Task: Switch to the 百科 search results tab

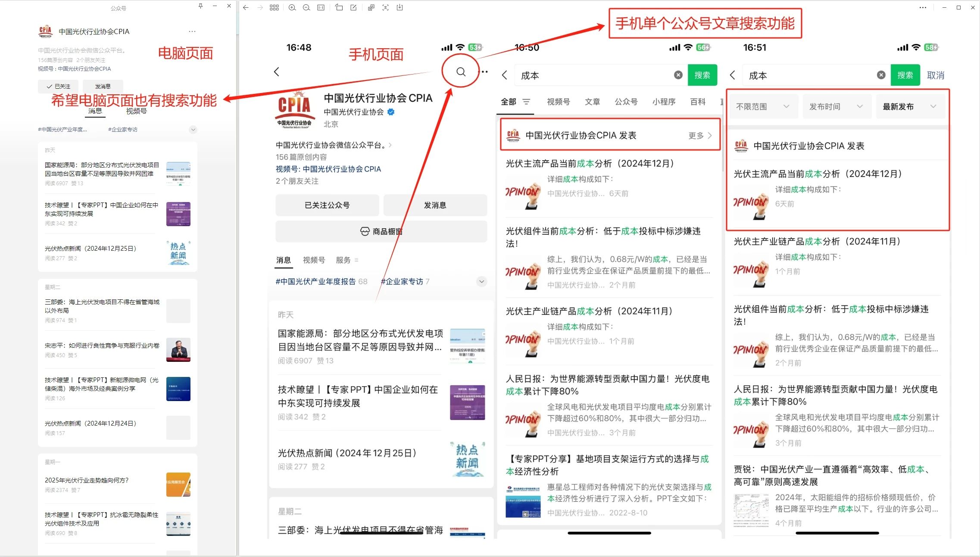Action: coord(698,102)
